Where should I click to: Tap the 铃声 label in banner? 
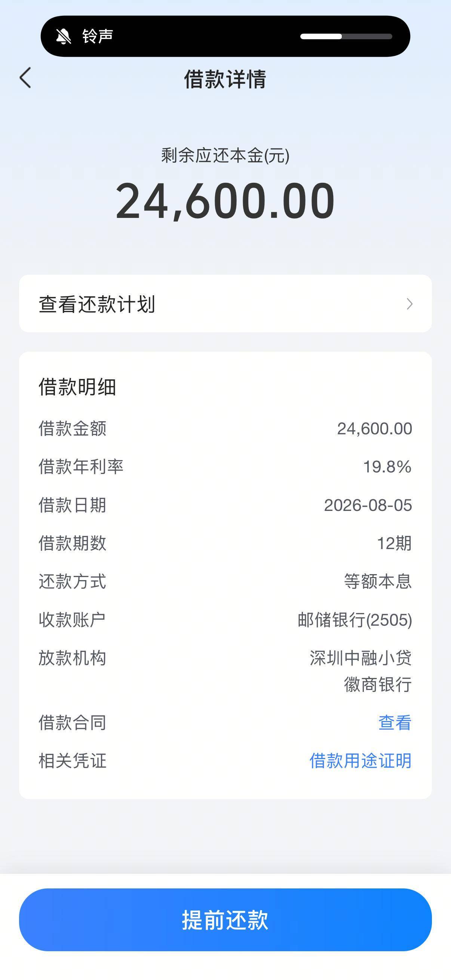[x=98, y=36]
